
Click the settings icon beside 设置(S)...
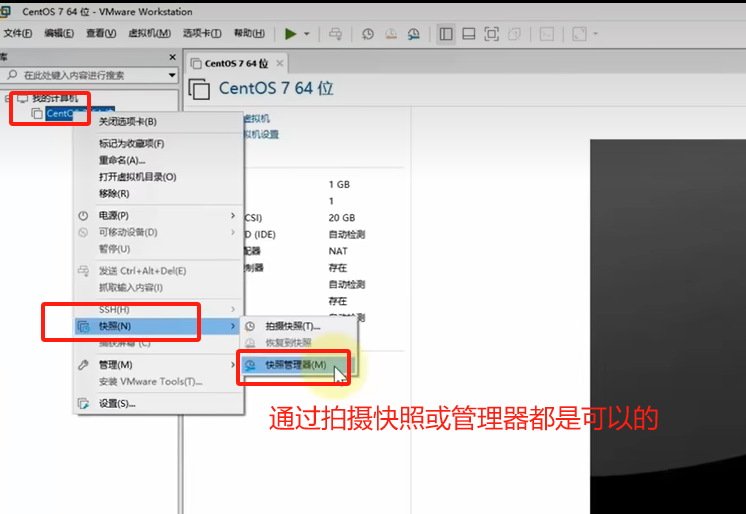pos(83,404)
